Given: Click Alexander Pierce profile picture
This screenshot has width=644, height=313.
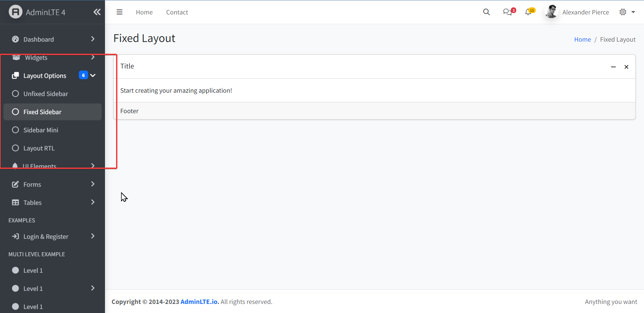Looking at the screenshot, I should [x=551, y=12].
